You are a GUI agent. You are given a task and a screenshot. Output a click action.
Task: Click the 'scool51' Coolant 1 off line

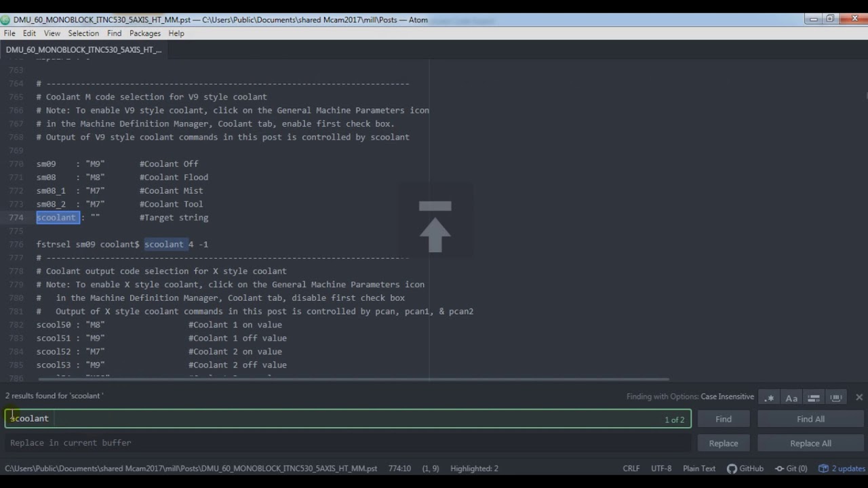pos(161,338)
